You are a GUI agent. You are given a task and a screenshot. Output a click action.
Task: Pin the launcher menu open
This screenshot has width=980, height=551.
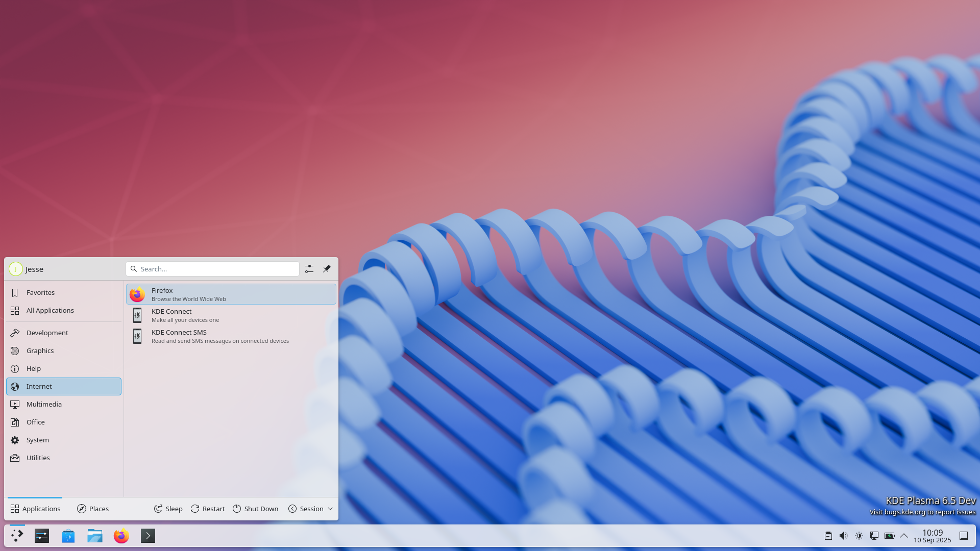coord(327,269)
